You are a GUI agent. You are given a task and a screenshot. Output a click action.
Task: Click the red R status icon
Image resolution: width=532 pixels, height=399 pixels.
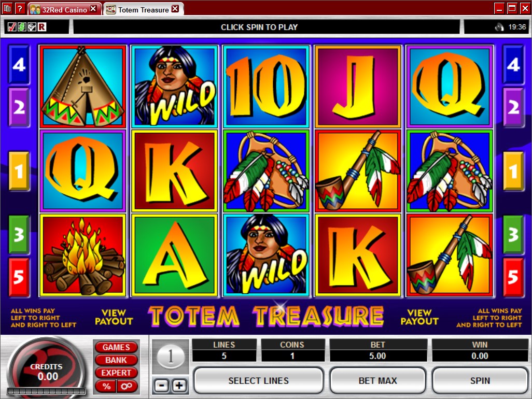[x=41, y=27]
